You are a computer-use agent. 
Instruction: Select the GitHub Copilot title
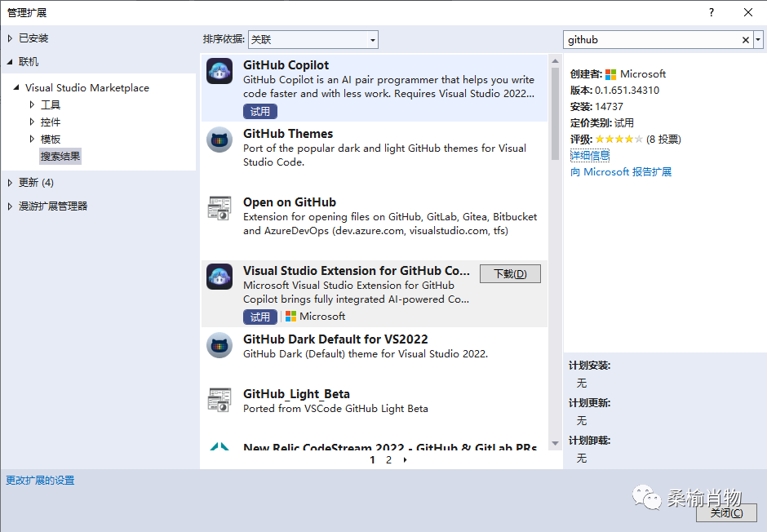286,65
